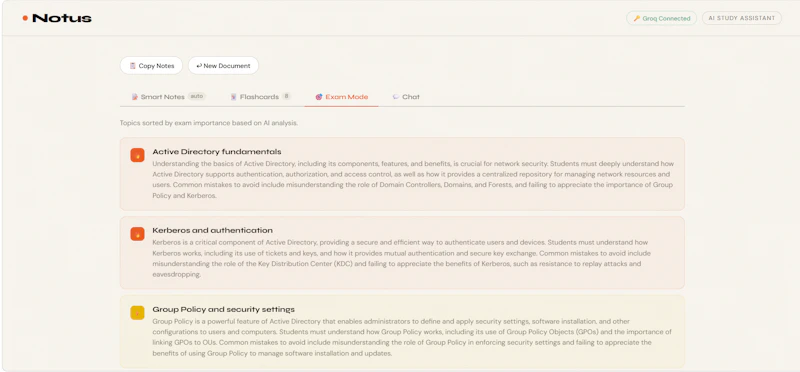Image resolution: width=800 pixels, height=372 pixels.
Task: Start a New Document
Action: [223, 66]
